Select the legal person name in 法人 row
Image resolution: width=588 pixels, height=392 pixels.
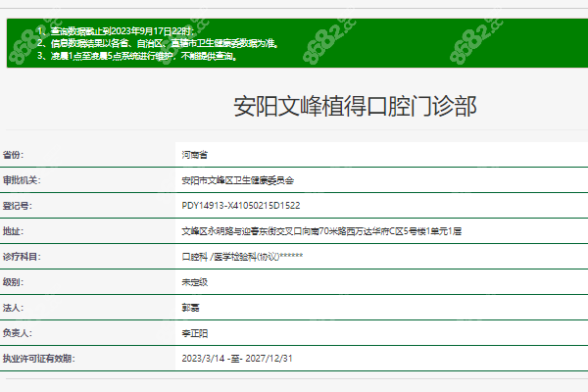(190, 308)
